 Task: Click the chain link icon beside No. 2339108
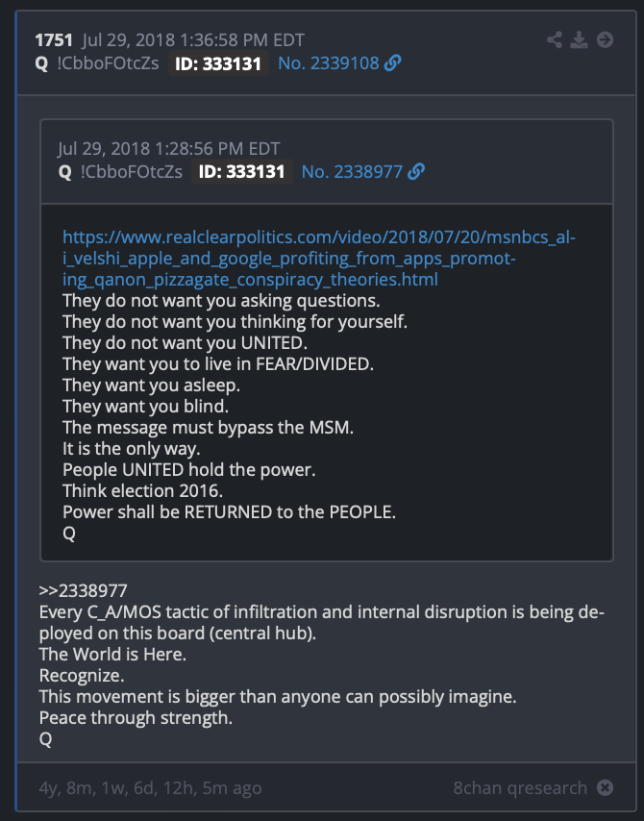click(393, 62)
